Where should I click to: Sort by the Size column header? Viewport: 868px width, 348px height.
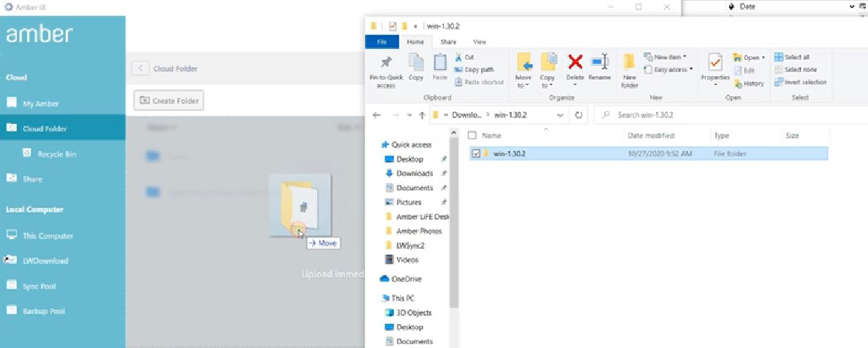[791, 135]
